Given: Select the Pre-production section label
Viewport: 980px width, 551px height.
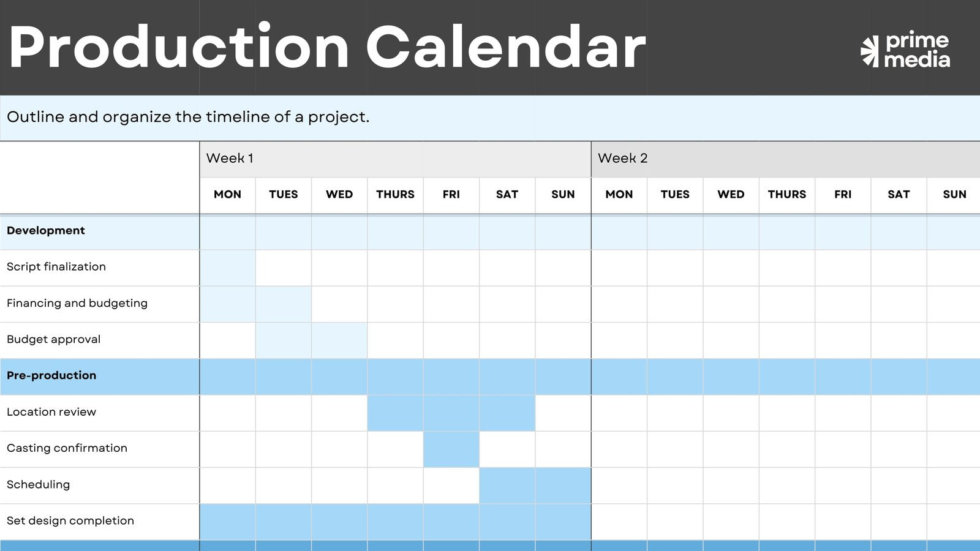Looking at the screenshot, I should (51, 375).
